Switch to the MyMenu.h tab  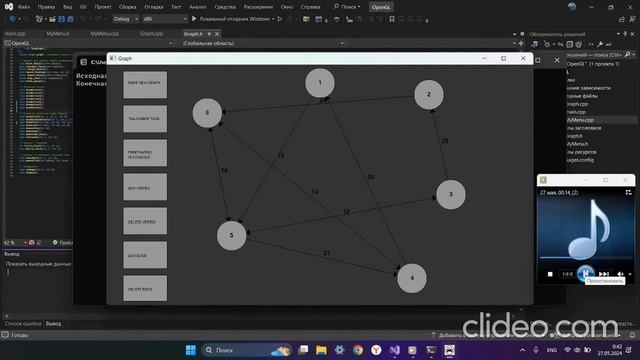click(x=58, y=34)
